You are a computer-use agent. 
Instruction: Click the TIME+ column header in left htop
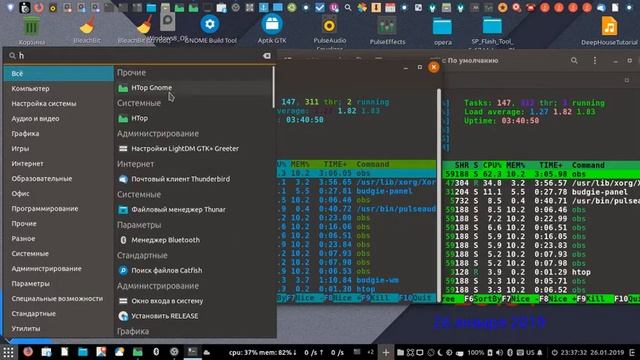336,164
